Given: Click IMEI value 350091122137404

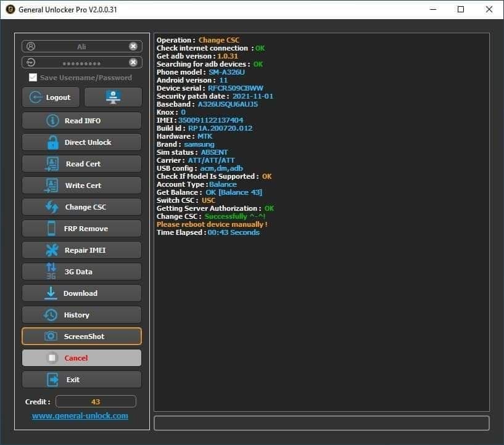Looking at the screenshot, I should (210, 120).
